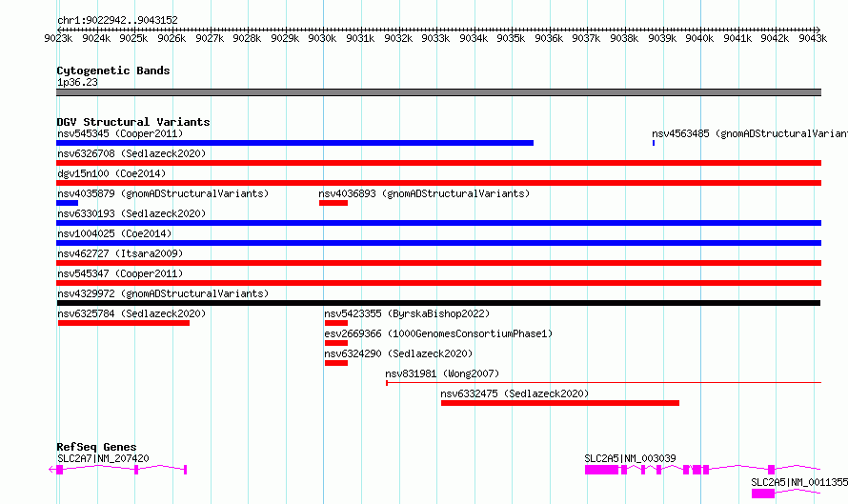The width and height of the screenshot is (848, 504).
Task: Select the nsv5423355 (ByrskaBishop2022) red bar
Action: [x=336, y=323]
